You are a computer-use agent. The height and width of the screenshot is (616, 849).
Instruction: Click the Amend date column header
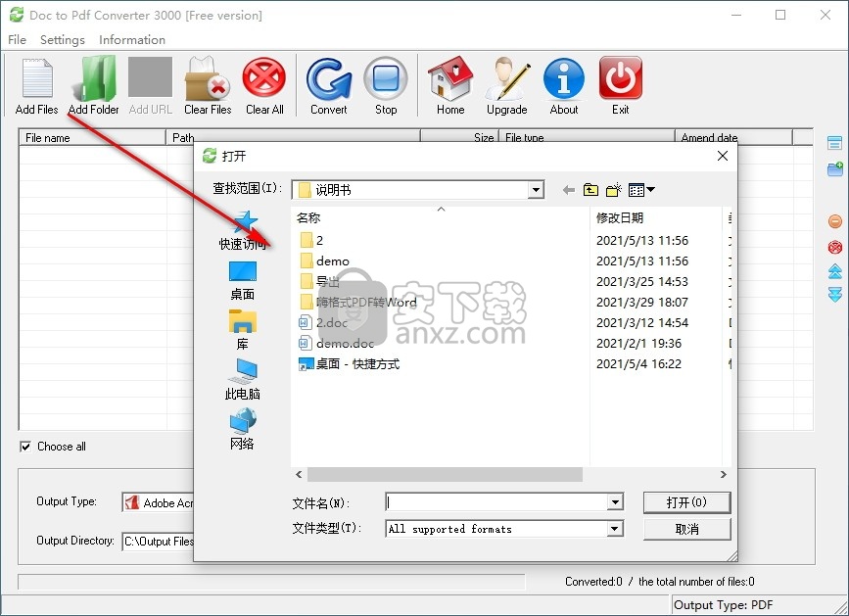pos(733,137)
